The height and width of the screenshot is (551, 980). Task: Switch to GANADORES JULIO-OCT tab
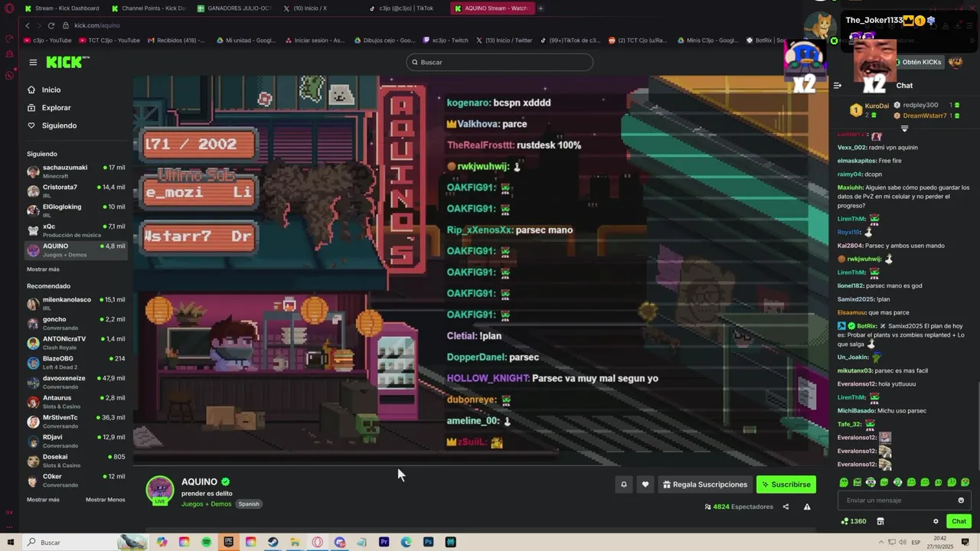pyautogui.click(x=235, y=8)
